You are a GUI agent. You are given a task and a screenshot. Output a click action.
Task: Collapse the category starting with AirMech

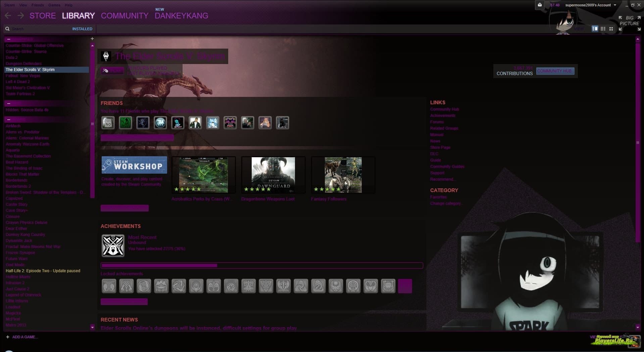[x=9, y=119]
